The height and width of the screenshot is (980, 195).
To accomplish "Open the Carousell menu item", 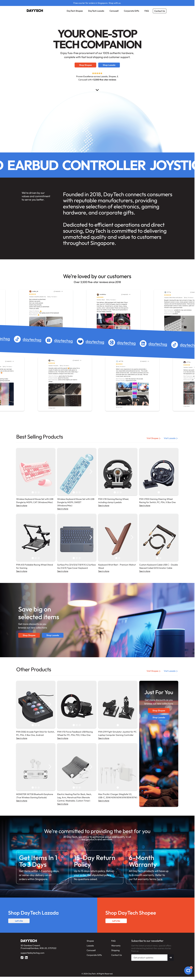I will click(x=114, y=11).
